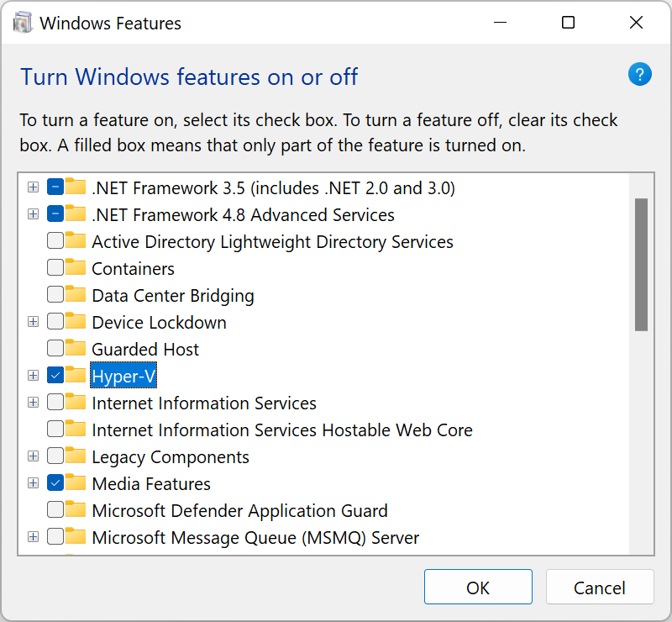Image resolution: width=672 pixels, height=622 pixels.
Task: Click the Microsoft Defender Application Guard folder icon
Action: (76, 510)
